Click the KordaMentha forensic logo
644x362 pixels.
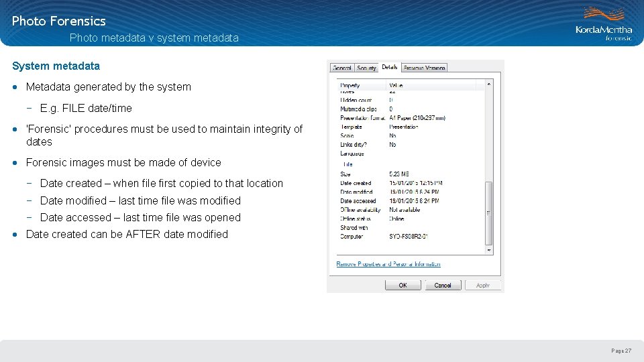(x=604, y=24)
